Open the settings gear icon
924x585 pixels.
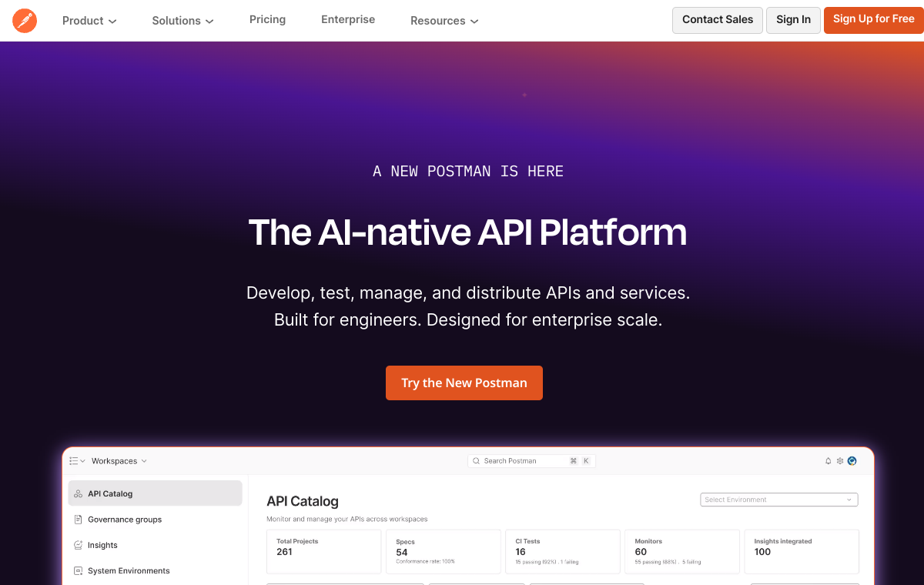840,461
